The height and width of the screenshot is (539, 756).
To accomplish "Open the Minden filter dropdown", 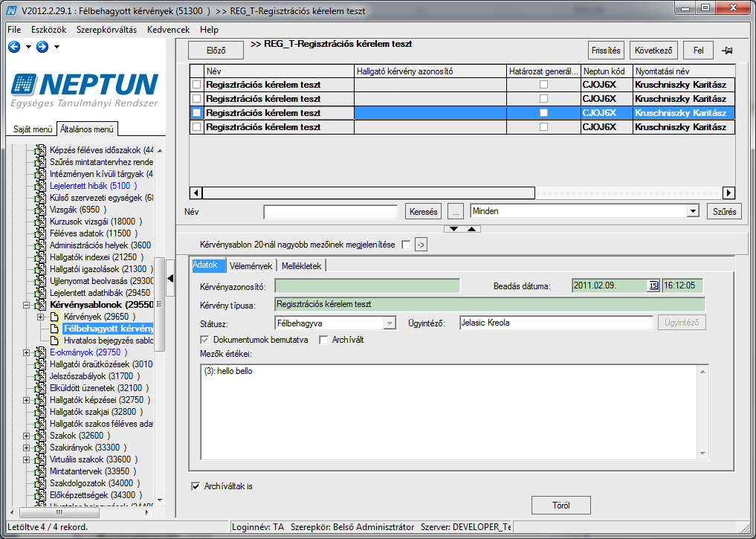I will [x=693, y=211].
